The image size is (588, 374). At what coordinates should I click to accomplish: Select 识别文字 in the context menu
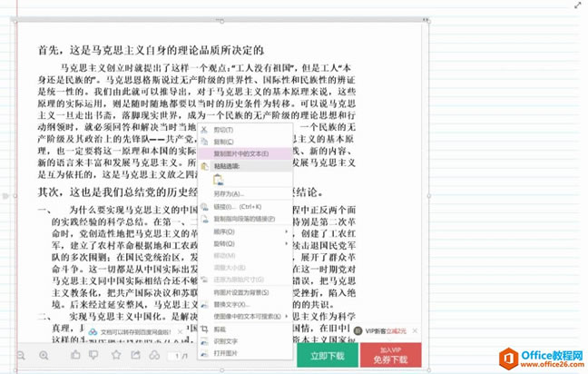pos(245,341)
